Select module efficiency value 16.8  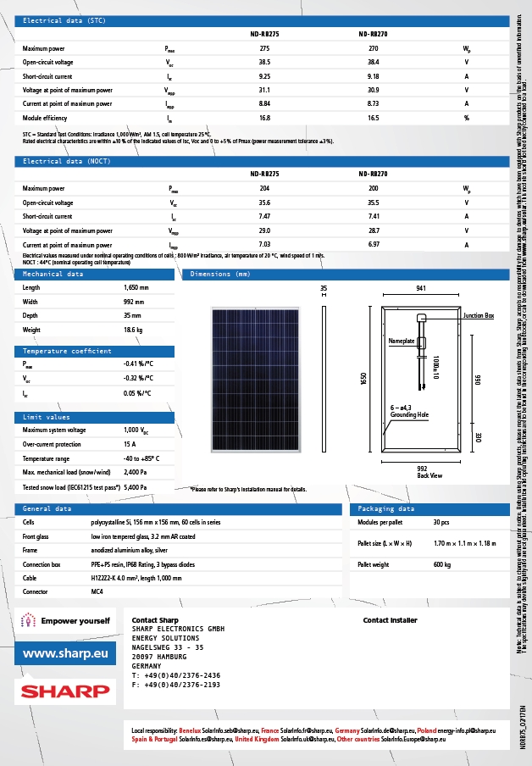click(264, 118)
